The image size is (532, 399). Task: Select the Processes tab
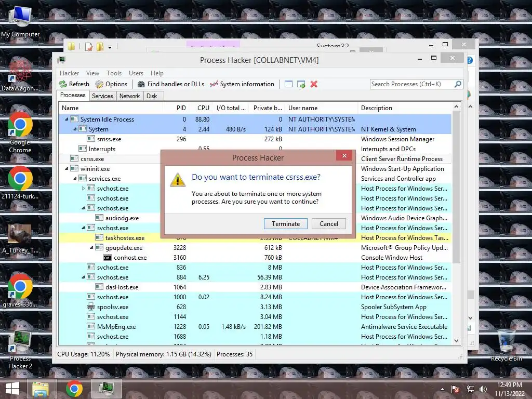point(73,96)
